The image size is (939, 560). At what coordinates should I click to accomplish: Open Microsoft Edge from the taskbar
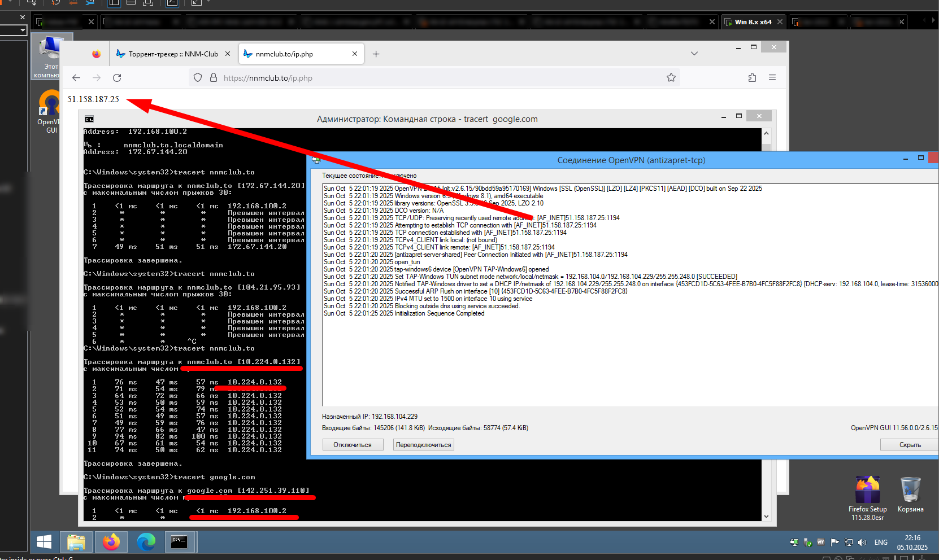coord(146,542)
